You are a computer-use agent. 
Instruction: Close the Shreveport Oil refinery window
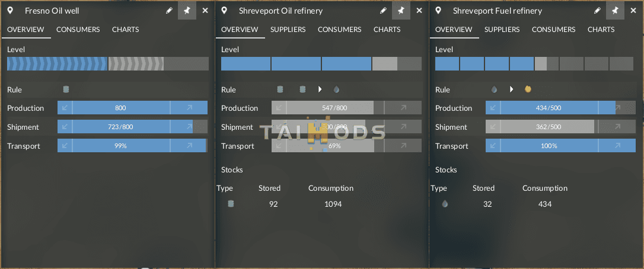(x=419, y=11)
